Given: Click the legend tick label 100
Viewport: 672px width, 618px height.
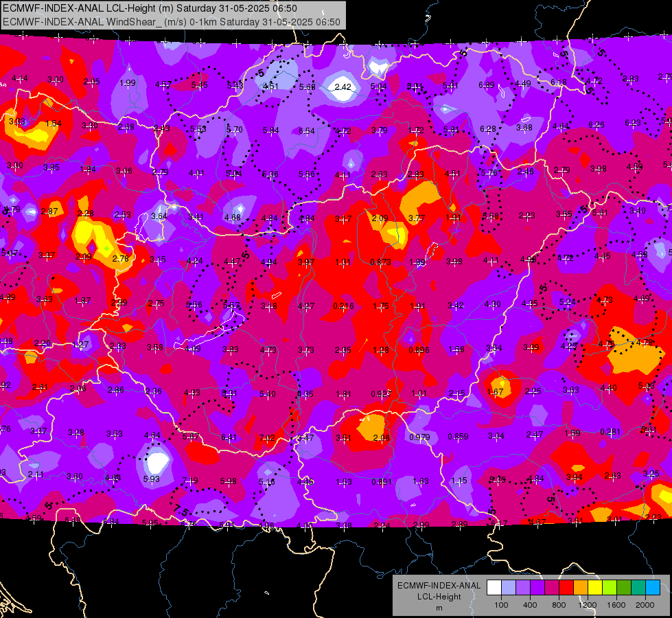Looking at the screenshot, I should click(501, 605).
